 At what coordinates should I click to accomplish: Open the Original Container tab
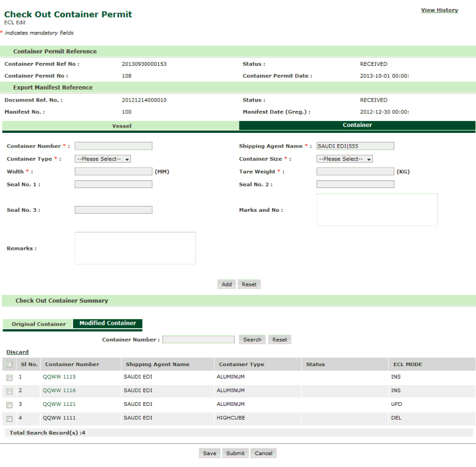(39, 324)
